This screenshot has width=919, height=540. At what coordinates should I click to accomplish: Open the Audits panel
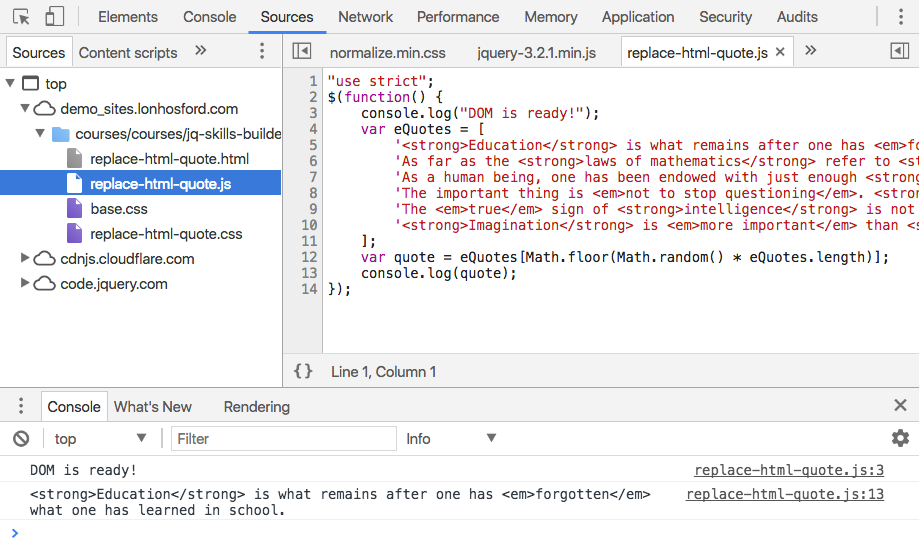click(797, 17)
